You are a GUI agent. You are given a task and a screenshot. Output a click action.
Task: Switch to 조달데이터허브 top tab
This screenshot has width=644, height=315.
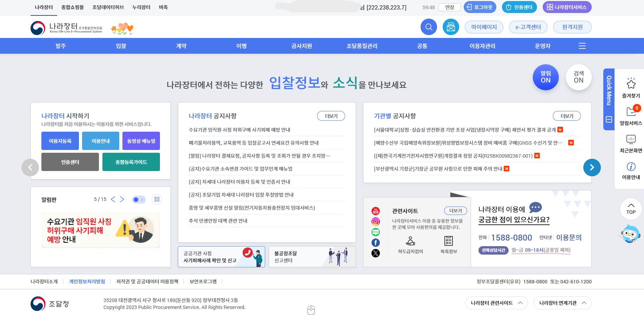pos(108,7)
